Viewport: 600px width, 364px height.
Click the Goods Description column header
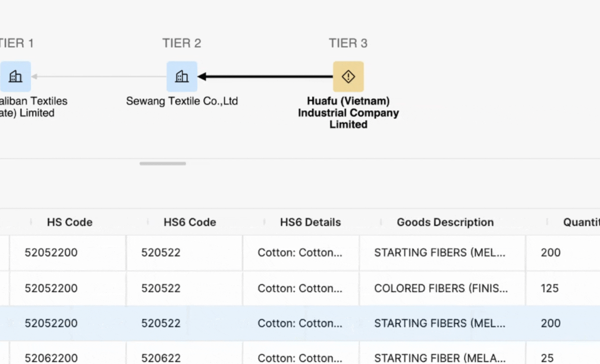pos(445,222)
